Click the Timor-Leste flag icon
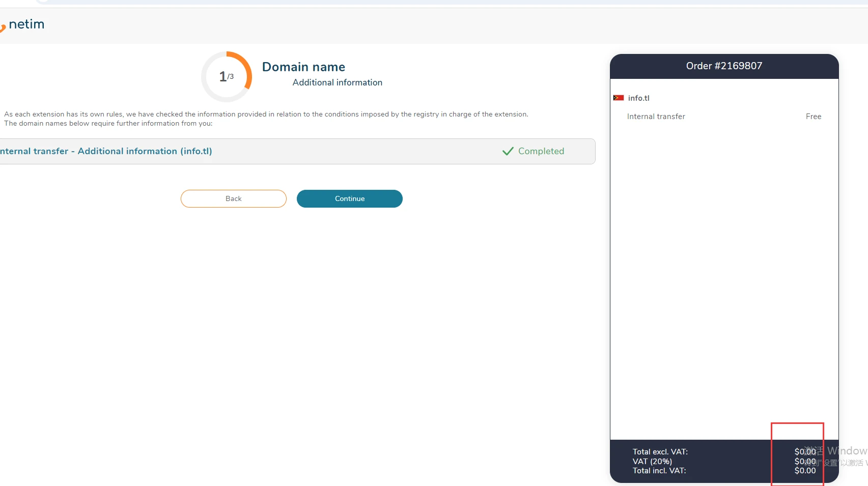868x486 pixels. click(619, 98)
